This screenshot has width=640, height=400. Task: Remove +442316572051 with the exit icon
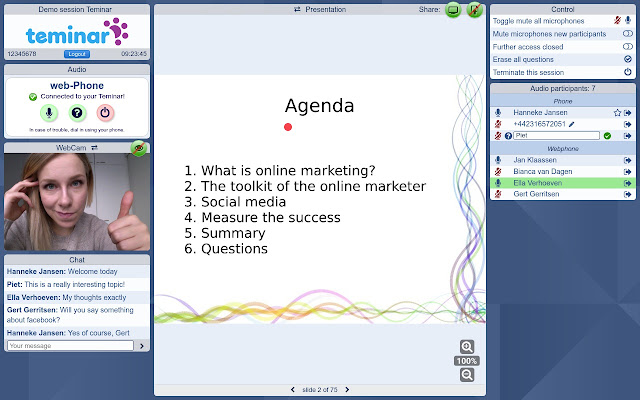[628, 124]
